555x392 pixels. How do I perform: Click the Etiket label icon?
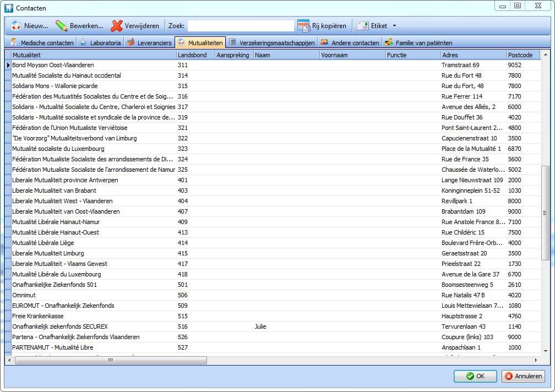click(363, 26)
